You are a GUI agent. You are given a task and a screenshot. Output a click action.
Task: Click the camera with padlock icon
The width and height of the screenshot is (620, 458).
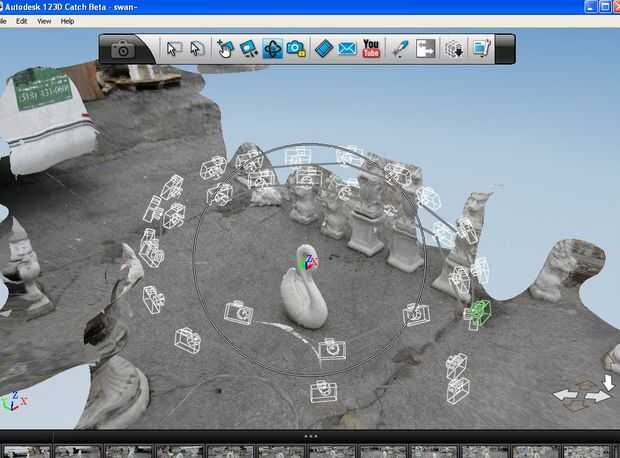tap(296, 49)
